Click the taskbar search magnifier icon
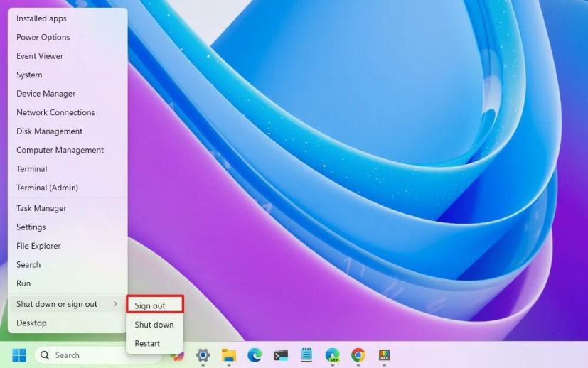Image resolution: width=588 pixels, height=368 pixels. (x=45, y=355)
